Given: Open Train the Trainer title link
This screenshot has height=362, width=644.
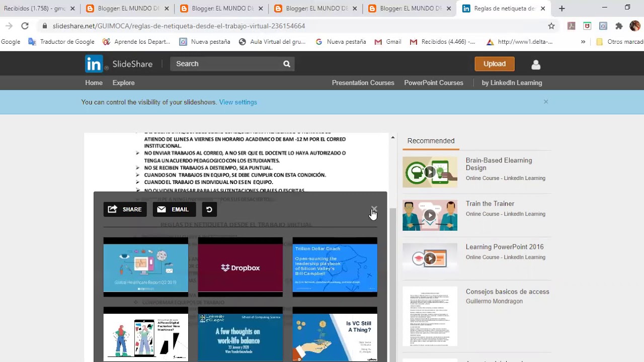Looking at the screenshot, I should coord(490,204).
